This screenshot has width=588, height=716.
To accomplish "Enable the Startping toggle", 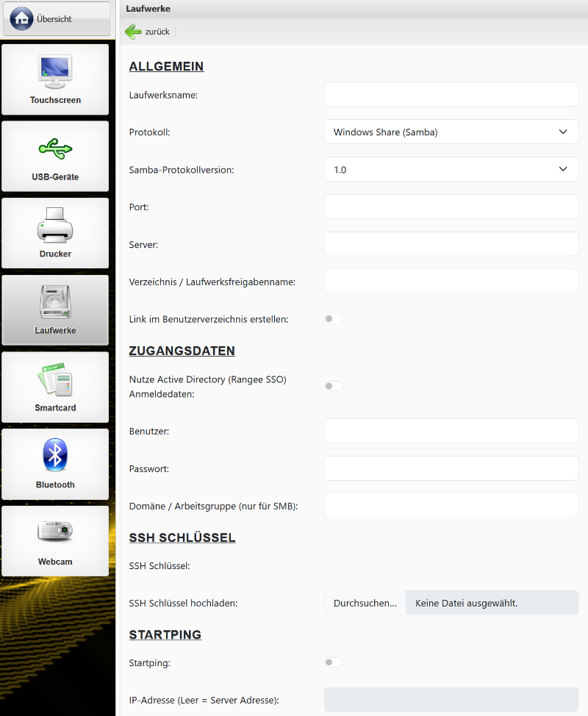I will pos(334,662).
